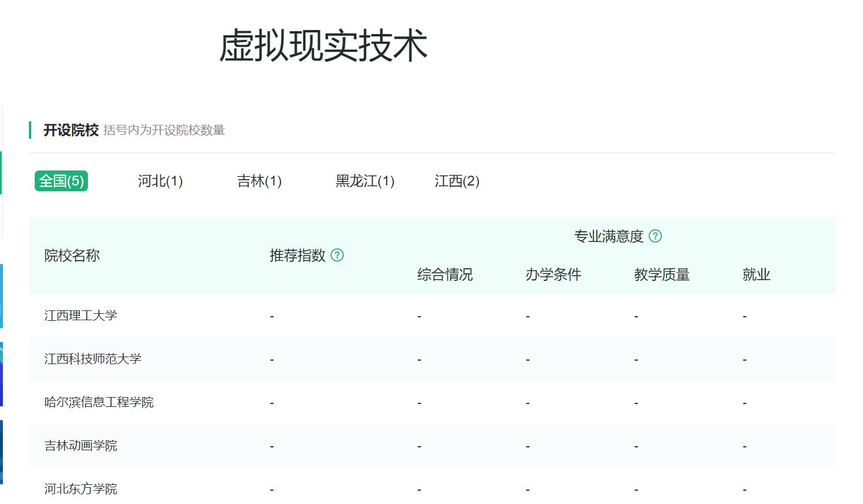Open the 推荐指数 help question-mark icon
The height and width of the screenshot is (504, 863).
pyautogui.click(x=338, y=255)
